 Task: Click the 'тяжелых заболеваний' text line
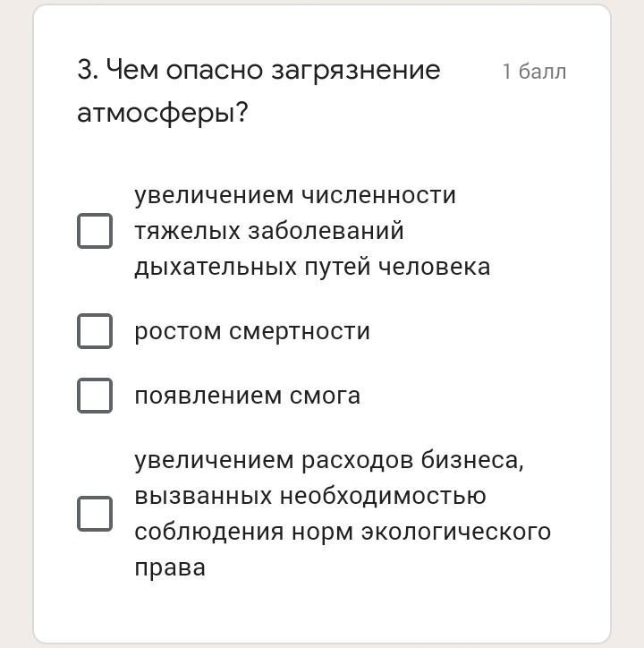click(x=269, y=231)
